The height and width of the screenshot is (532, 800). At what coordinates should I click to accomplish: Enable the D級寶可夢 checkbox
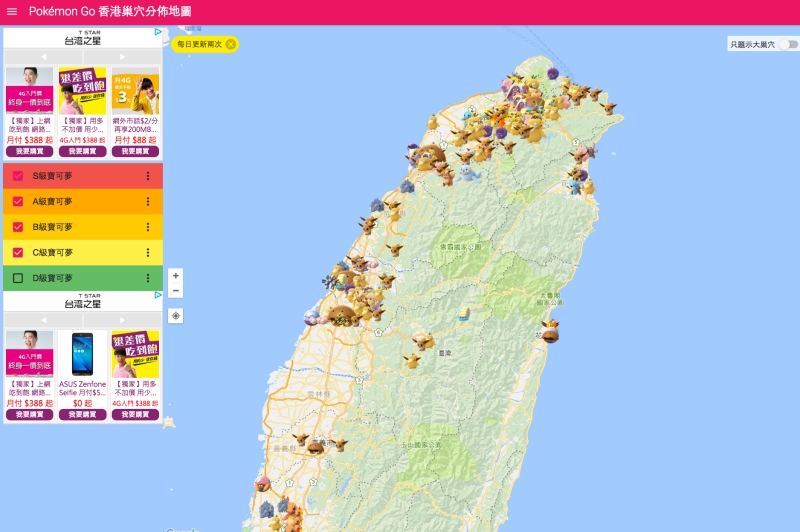pos(18,278)
